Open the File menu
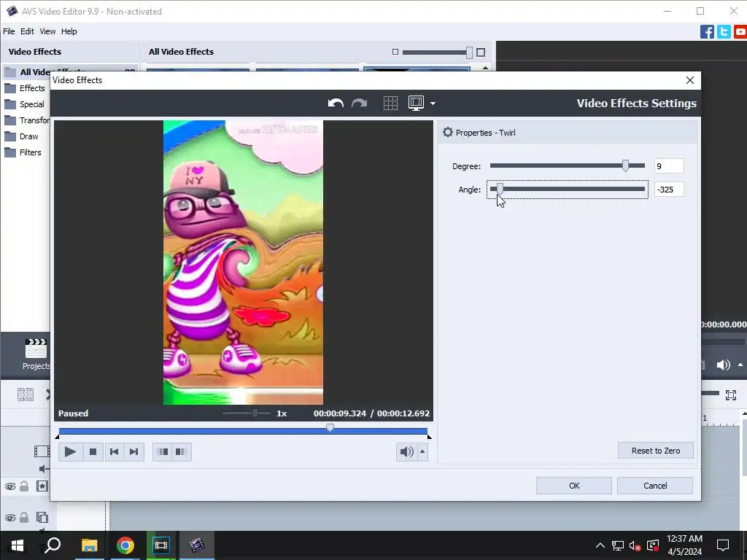Viewport: 747px width, 560px height. click(x=9, y=31)
